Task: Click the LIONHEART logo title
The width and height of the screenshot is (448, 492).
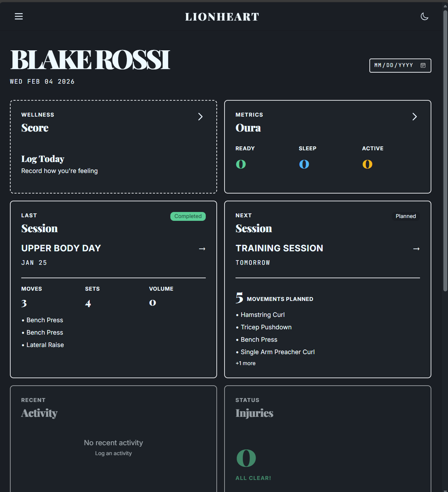Action: (222, 17)
